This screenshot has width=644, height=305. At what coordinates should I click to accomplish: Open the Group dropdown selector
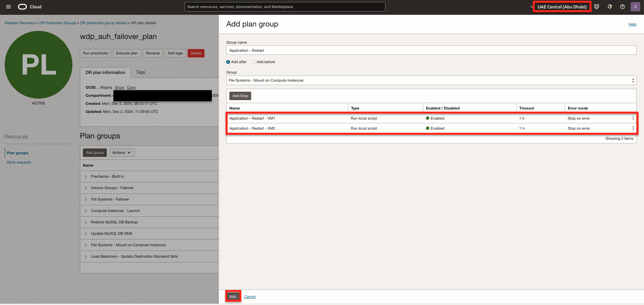[431, 80]
